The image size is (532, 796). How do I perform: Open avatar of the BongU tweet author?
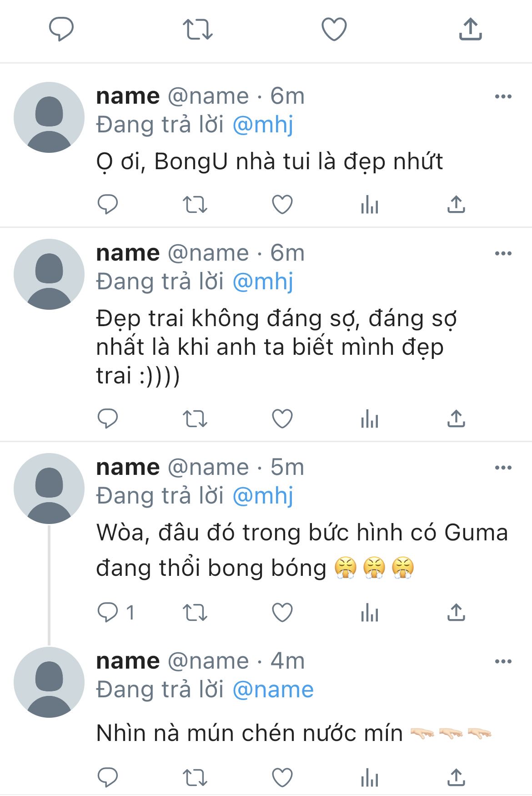coord(49,117)
